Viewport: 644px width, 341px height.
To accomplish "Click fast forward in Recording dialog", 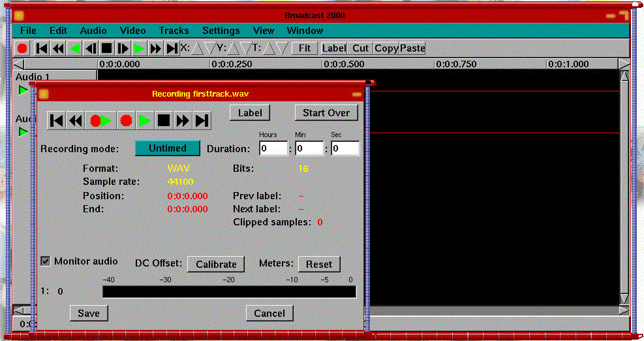I will [183, 120].
